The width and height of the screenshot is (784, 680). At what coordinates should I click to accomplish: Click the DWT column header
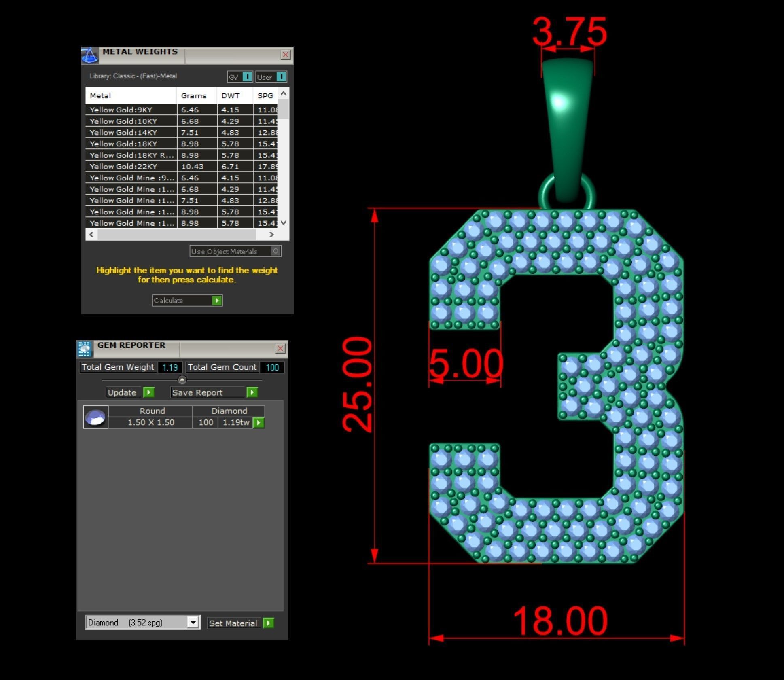[x=235, y=96]
